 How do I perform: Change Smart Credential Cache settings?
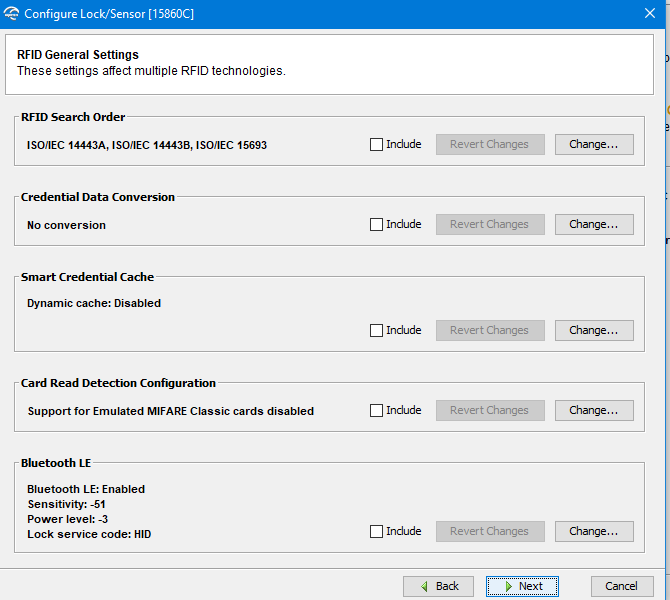click(x=594, y=330)
